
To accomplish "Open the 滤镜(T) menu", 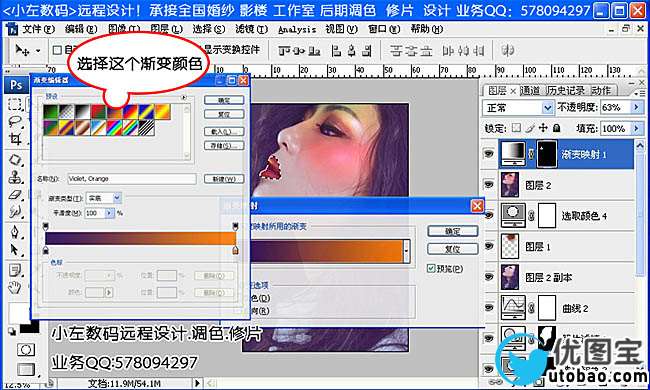I will coord(251,29).
